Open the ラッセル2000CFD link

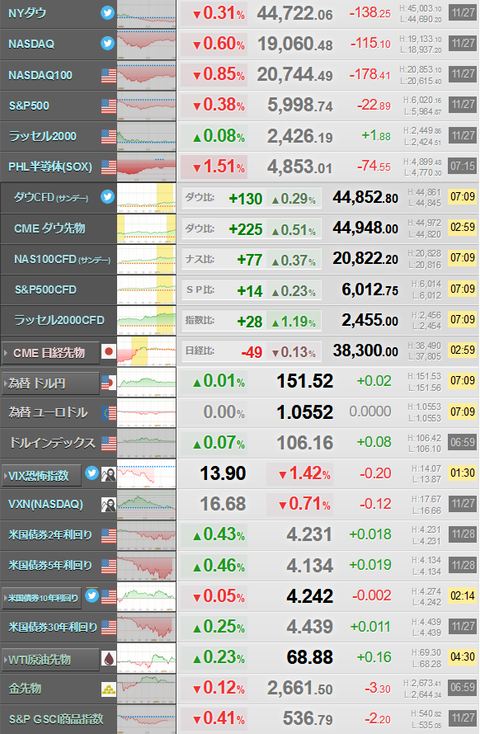click(x=59, y=320)
